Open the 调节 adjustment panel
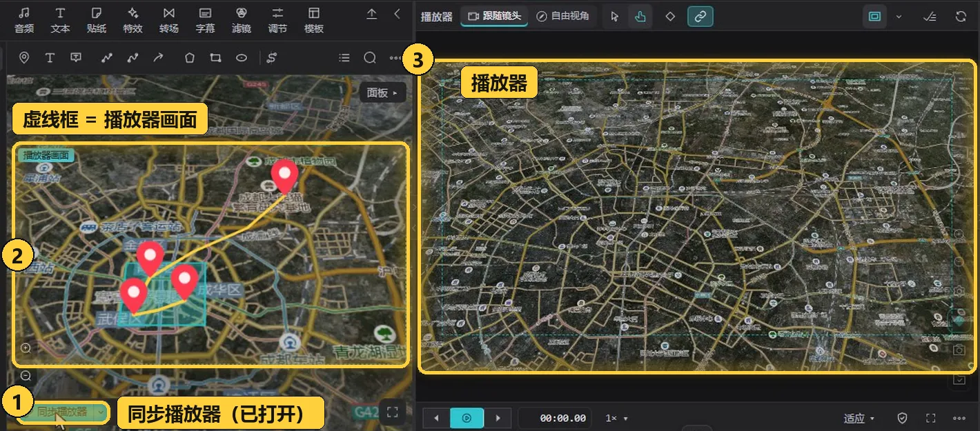980x431 pixels. click(277, 21)
